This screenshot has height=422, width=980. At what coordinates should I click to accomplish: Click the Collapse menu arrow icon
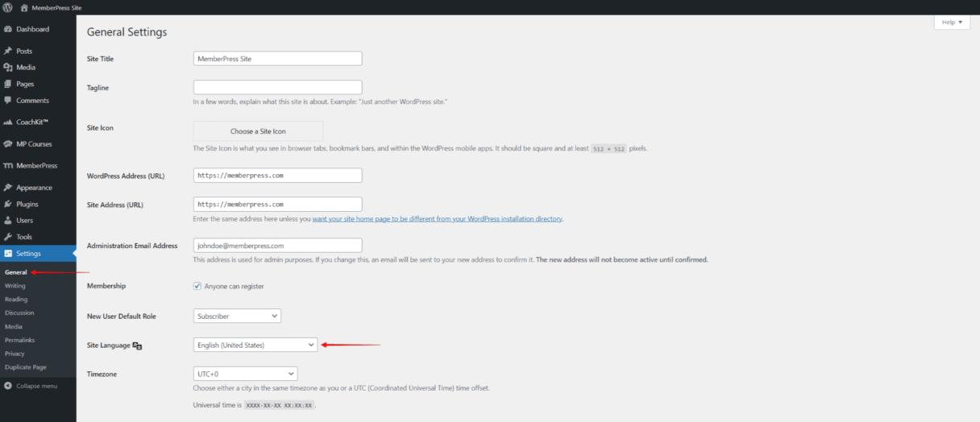click(7, 386)
